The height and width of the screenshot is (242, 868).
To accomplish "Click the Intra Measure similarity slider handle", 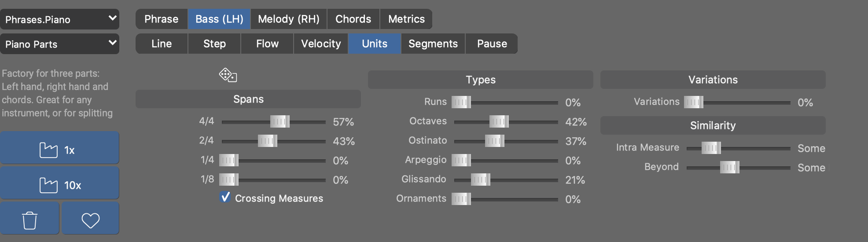I will (x=711, y=148).
